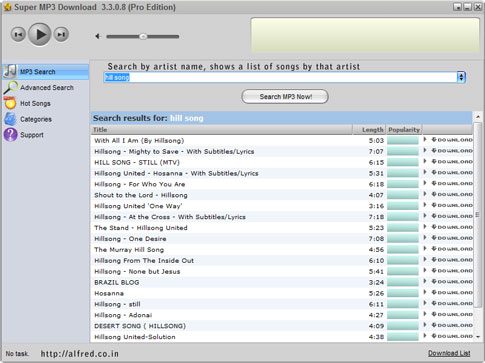Adjust the volume slider handle
This screenshot has height=363, width=485.
point(143,36)
